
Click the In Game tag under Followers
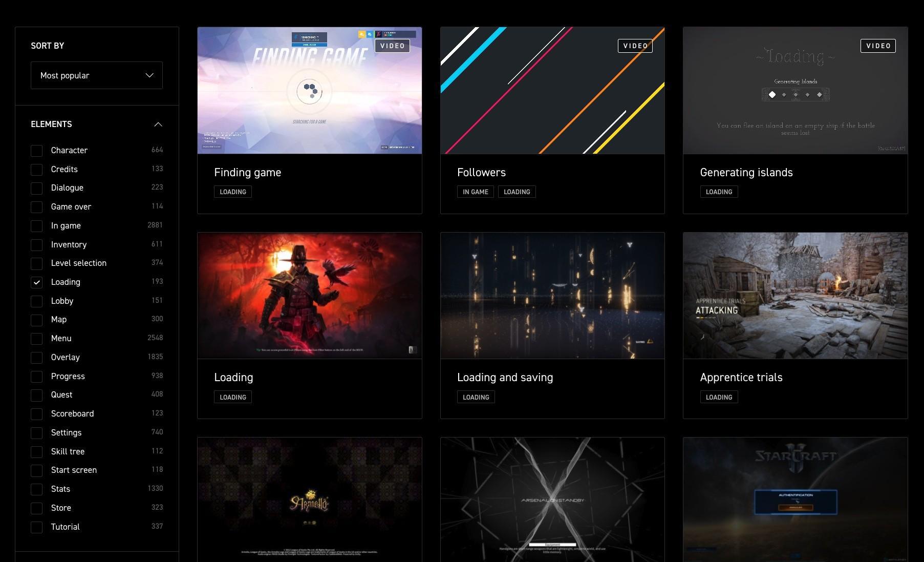tap(476, 192)
